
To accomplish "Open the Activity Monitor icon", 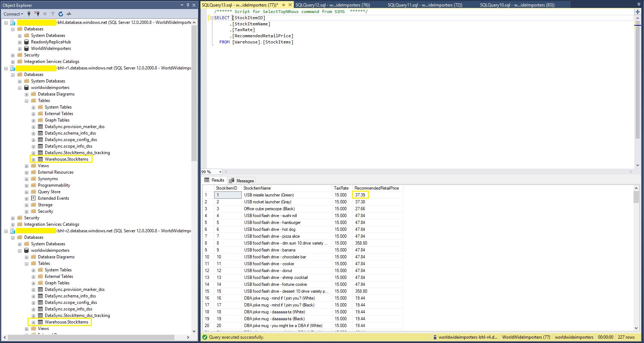I will [x=69, y=14].
